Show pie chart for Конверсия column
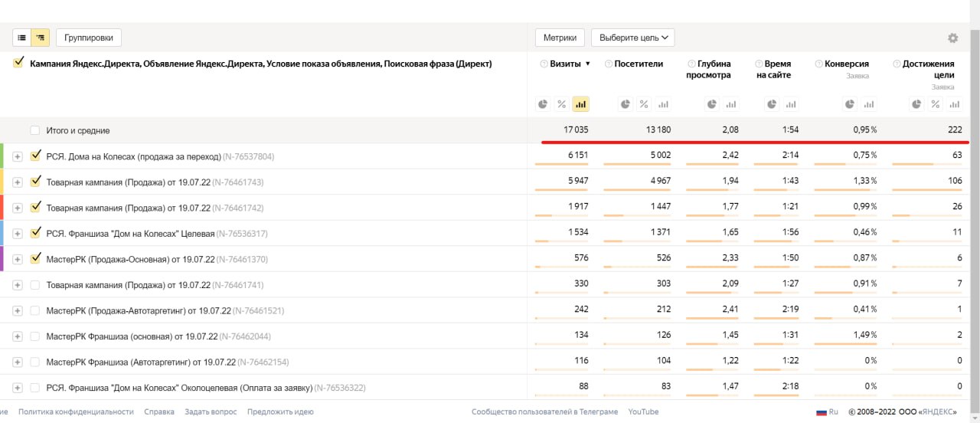Screen dimensions: 980x423 coord(850,104)
